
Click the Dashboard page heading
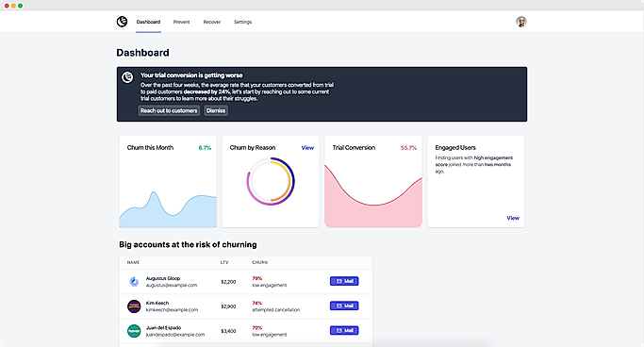click(x=143, y=53)
